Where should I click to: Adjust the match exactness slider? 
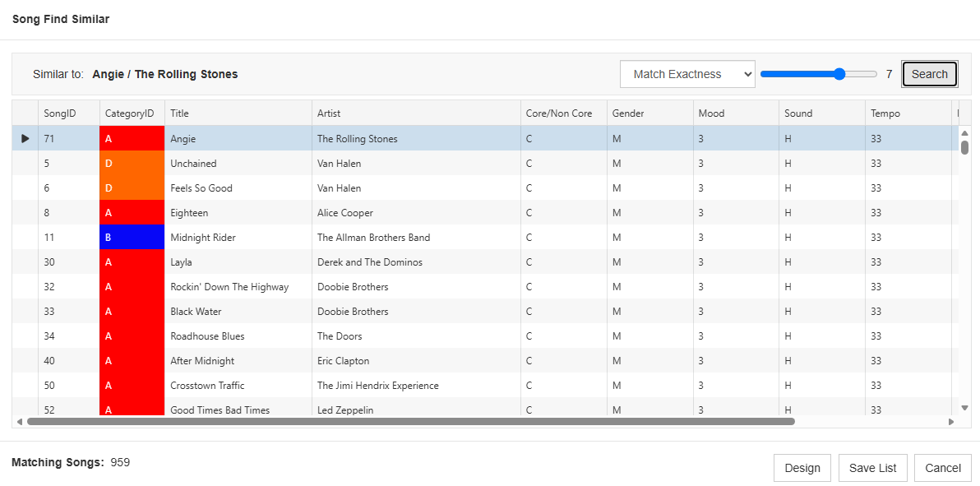tap(819, 74)
